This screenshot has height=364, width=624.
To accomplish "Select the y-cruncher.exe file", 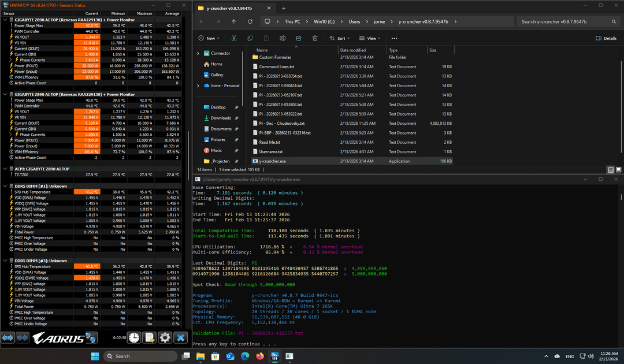I will point(272,161).
